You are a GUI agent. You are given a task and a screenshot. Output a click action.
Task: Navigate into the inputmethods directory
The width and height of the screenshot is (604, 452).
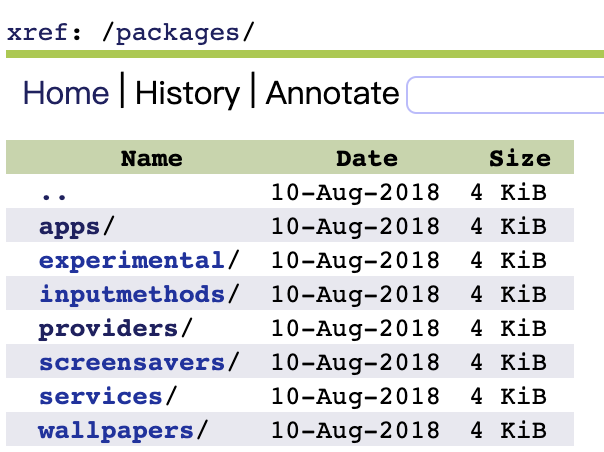(x=131, y=295)
